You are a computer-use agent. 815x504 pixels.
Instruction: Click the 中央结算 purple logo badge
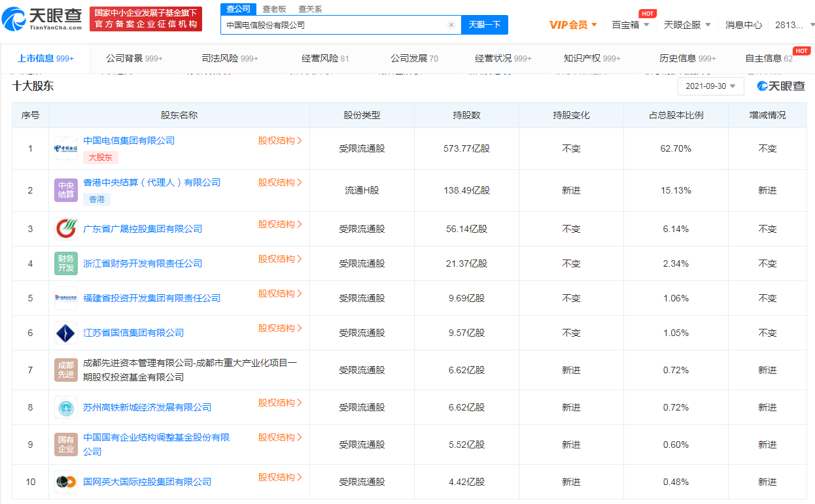(x=66, y=190)
